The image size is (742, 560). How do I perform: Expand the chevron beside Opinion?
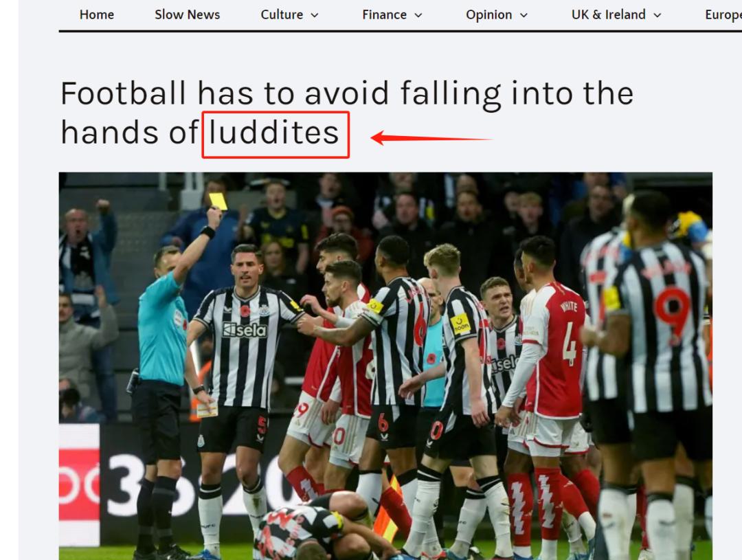[x=524, y=15]
